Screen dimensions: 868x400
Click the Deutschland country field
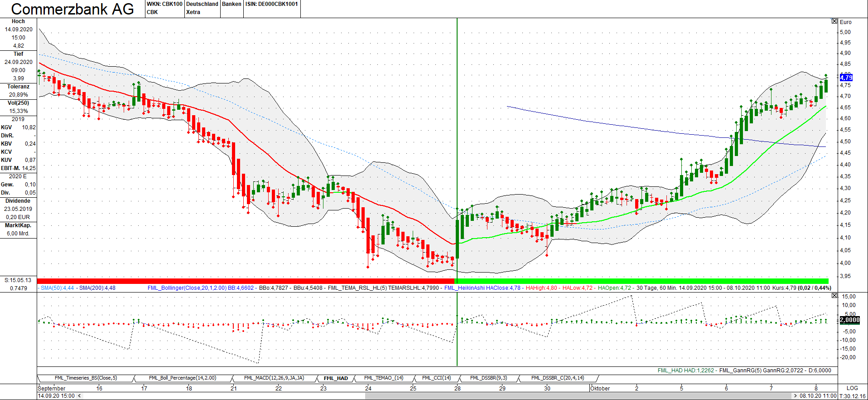[203, 4]
